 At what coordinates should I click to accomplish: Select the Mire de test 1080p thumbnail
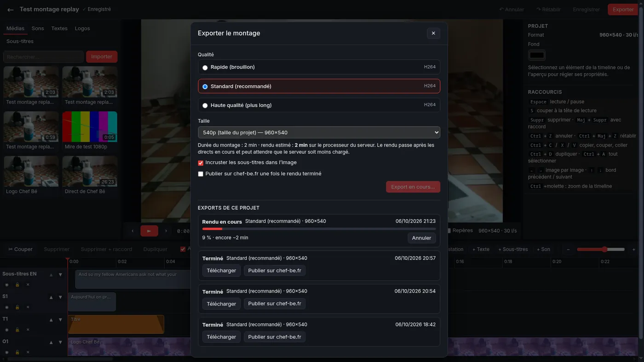(x=90, y=126)
